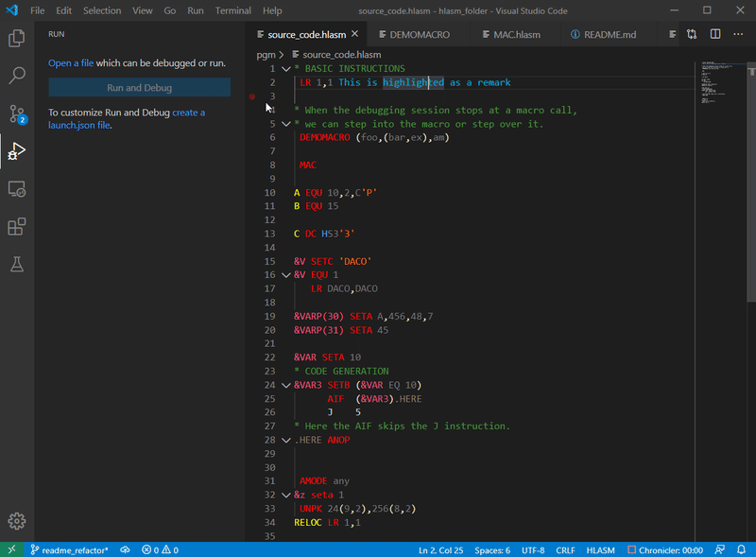Click the synchronize changes icon in status bar
Image resolution: width=756 pixels, height=557 pixels.
coord(124,548)
